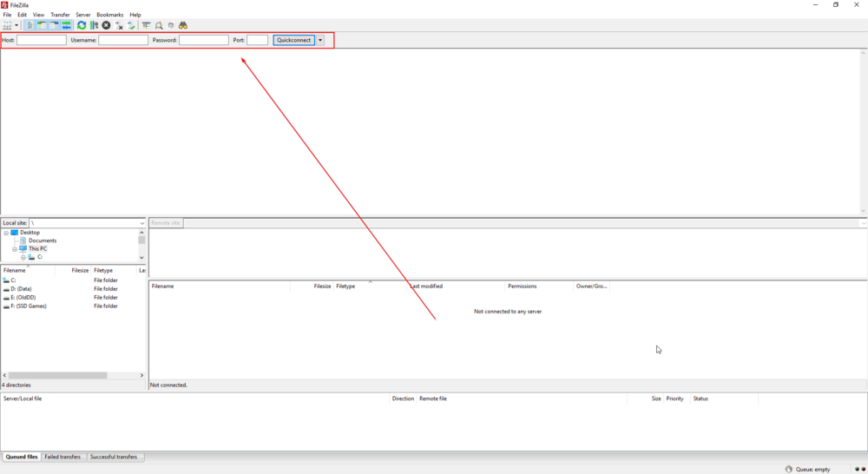Toggle the local directory tree display
This screenshot has height=474, width=868.
(42, 26)
